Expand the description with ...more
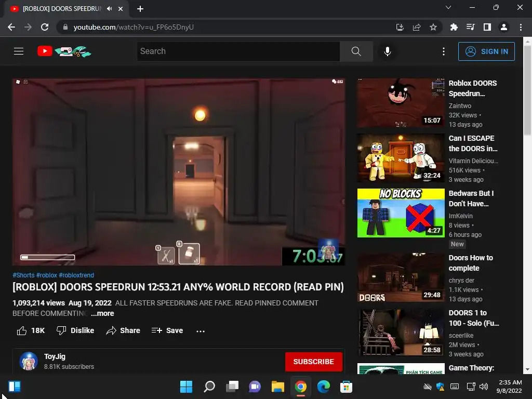 pyautogui.click(x=102, y=313)
